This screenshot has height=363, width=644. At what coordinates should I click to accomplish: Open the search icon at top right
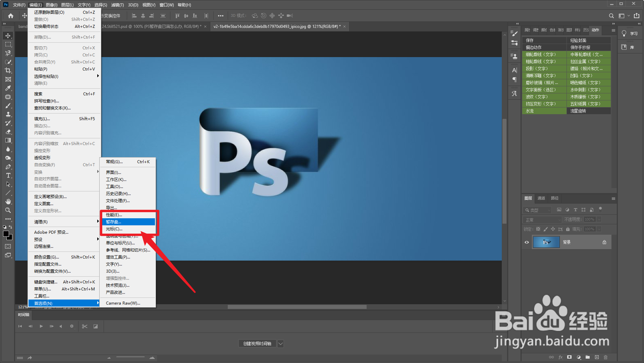click(x=611, y=16)
